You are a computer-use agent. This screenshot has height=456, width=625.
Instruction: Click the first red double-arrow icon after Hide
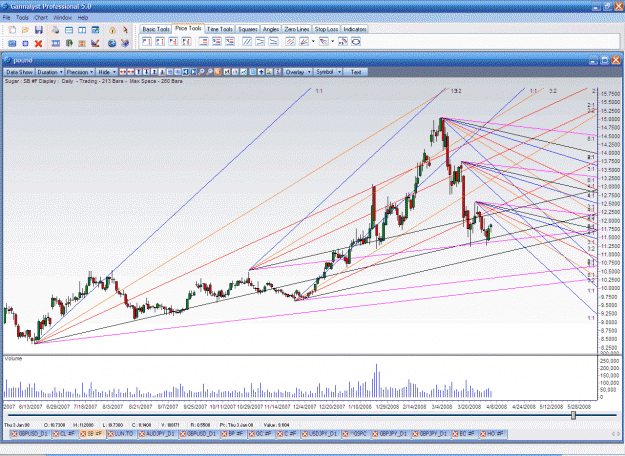coord(123,72)
